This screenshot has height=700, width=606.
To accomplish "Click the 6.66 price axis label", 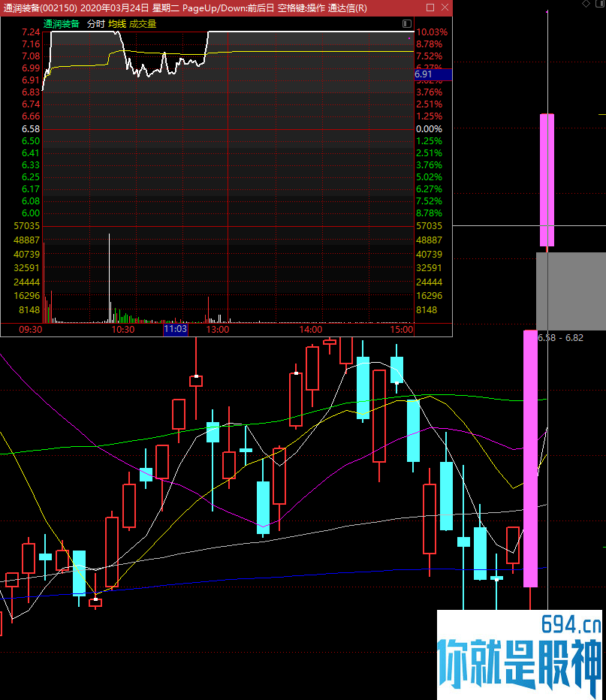I will click(31, 116).
